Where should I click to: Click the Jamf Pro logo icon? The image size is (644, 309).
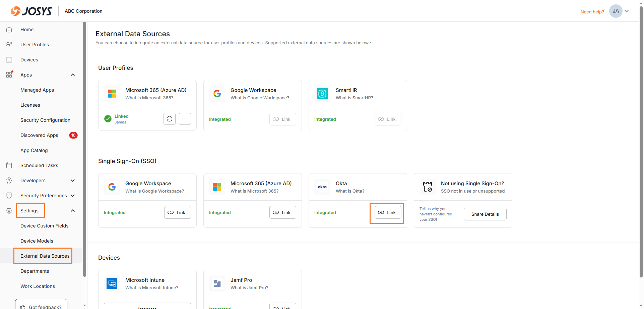[x=217, y=284]
